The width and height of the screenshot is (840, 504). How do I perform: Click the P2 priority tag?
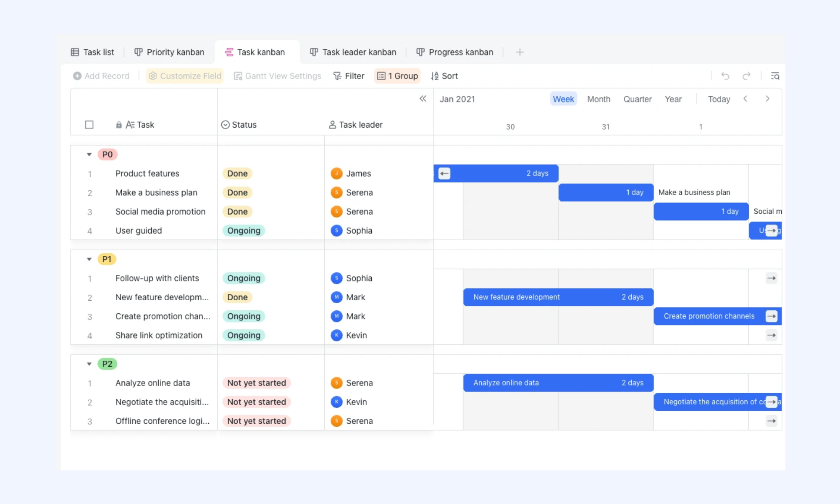coord(108,364)
